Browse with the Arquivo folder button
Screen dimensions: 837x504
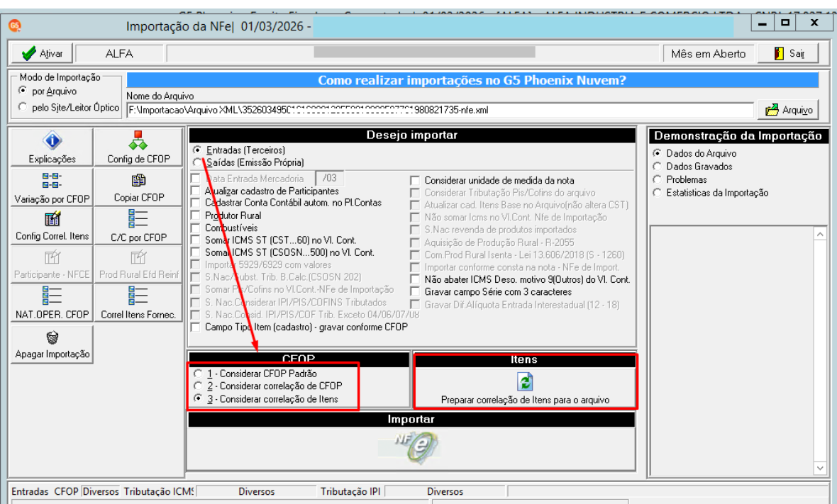pos(789,110)
